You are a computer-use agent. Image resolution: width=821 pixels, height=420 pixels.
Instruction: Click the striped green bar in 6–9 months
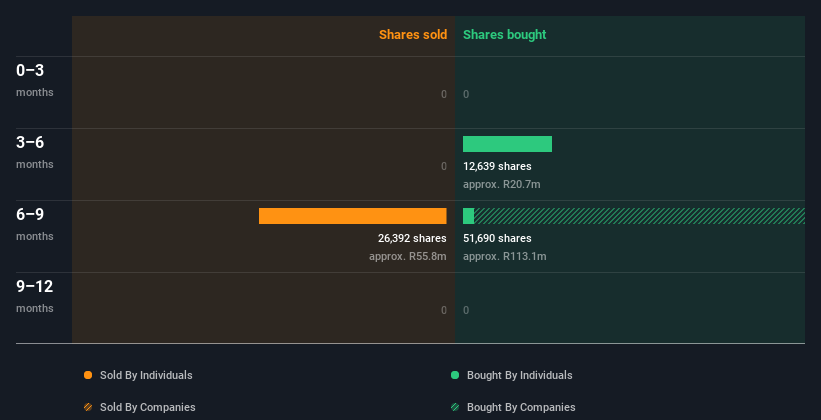(x=639, y=216)
